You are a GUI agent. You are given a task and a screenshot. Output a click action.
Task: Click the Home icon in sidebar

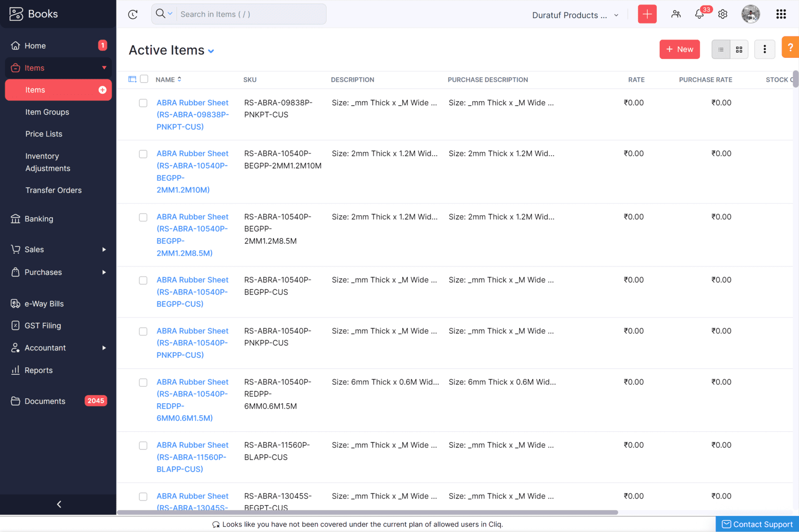(15, 45)
